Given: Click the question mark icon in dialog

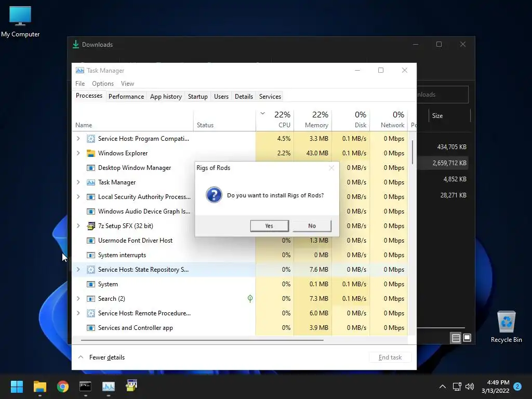Looking at the screenshot, I should click(214, 195).
